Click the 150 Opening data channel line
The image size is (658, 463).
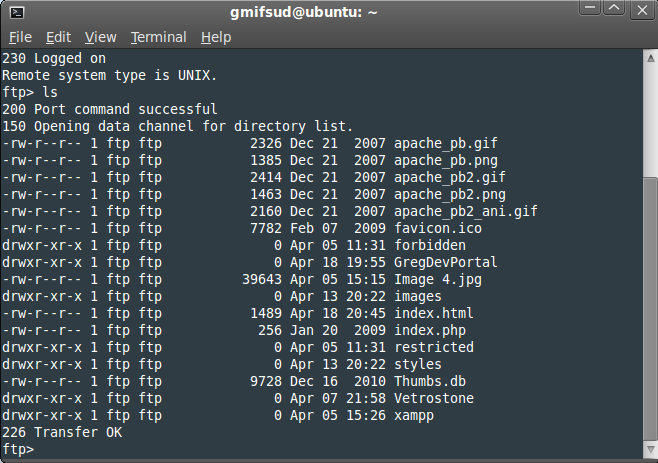point(178,126)
